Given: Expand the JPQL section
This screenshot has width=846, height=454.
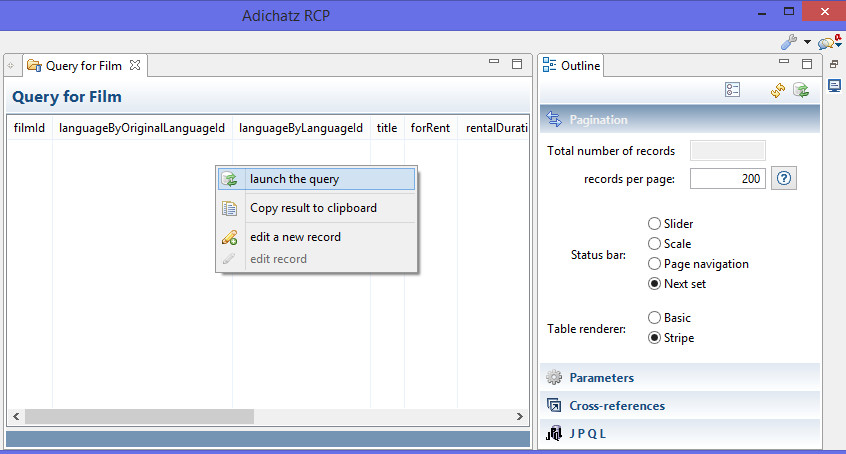Looking at the screenshot, I should click(x=588, y=434).
